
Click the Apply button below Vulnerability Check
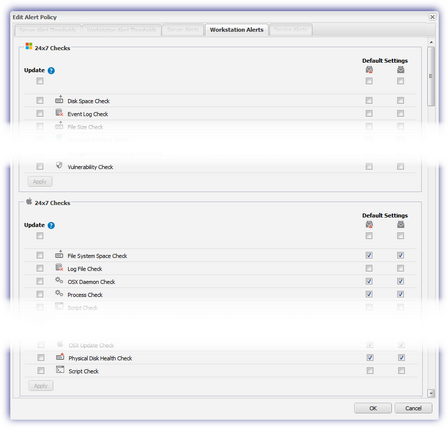pyautogui.click(x=40, y=182)
